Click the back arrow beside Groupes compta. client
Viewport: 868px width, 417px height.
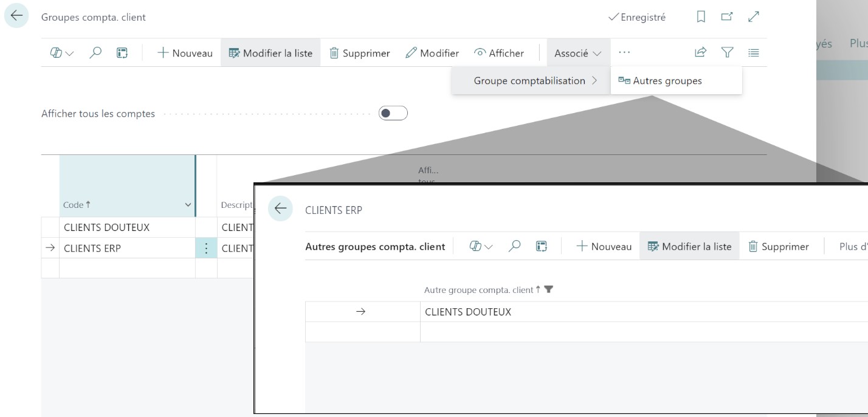click(16, 16)
